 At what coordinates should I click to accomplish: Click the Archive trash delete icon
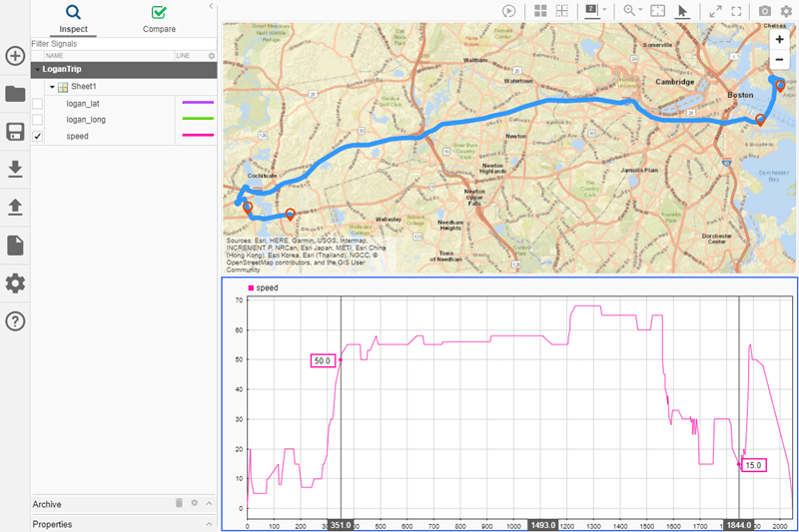pyautogui.click(x=179, y=503)
